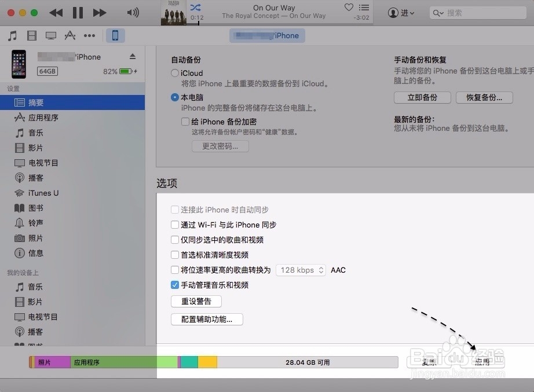Screen dimensions: 534x392
Task: Love the song with heart icon
Action: pos(349,7)
